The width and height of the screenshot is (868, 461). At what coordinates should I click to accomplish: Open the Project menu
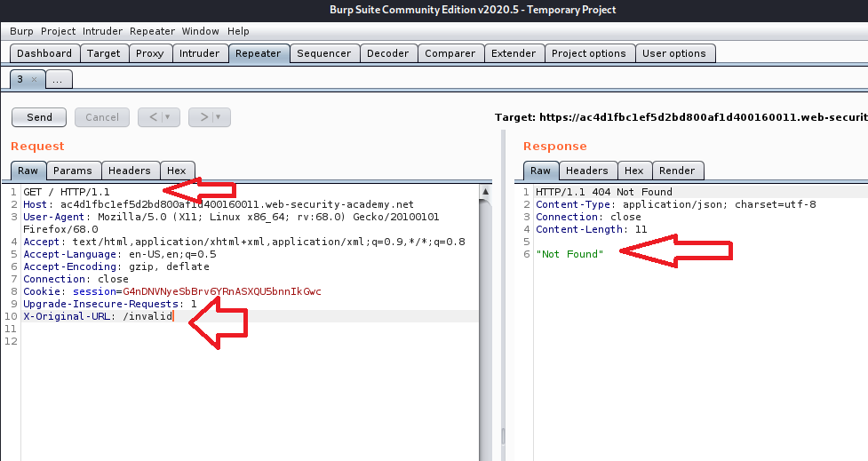coord(58,31)
